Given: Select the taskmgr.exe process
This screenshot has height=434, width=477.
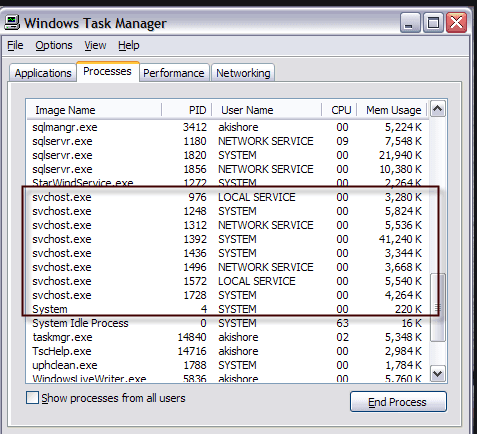Looking at the screenshot, I should coord(227,337).
